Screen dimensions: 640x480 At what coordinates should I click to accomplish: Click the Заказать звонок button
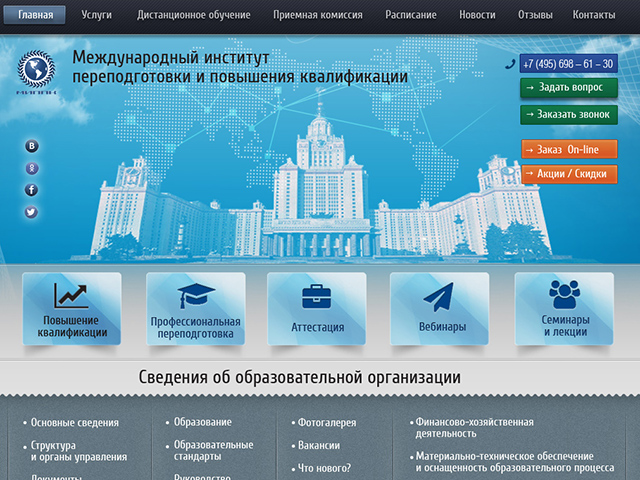[x=569, y=115]
